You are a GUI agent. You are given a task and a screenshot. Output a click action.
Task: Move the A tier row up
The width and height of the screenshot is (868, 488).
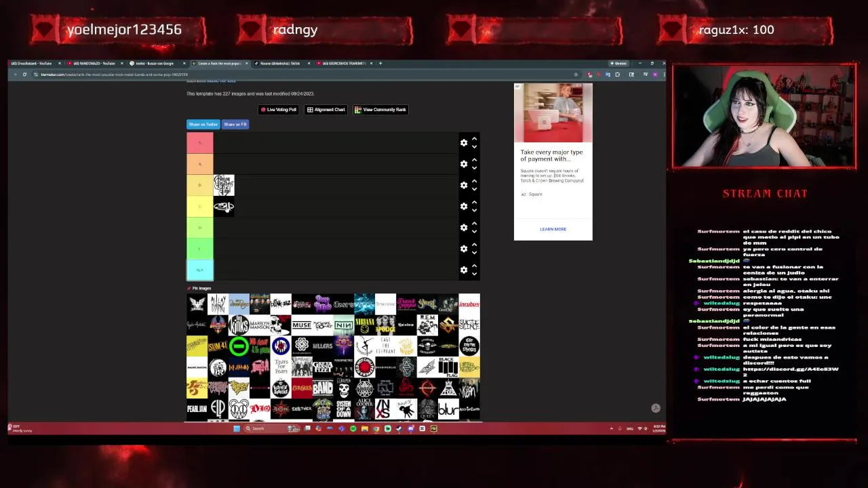(475, 160)
